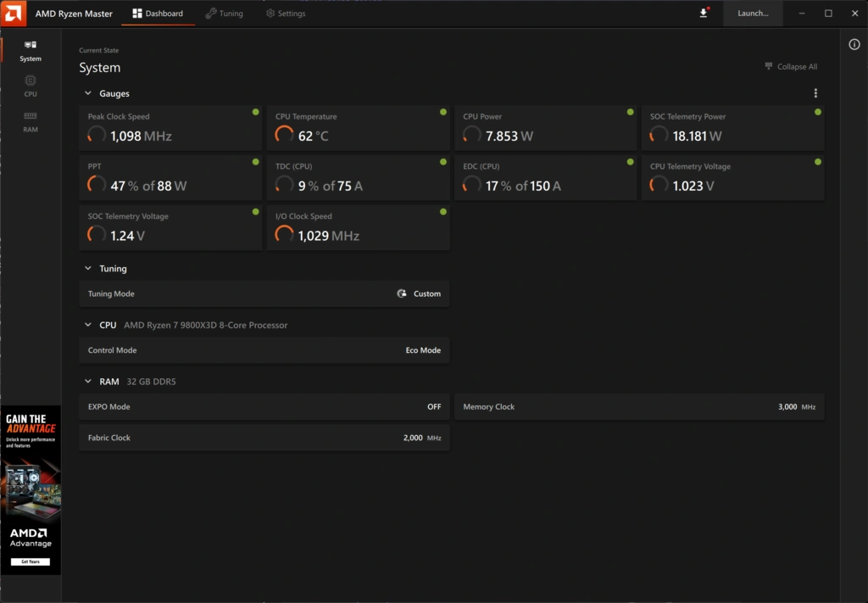Click the 7.853 W CPU power reading
This screenshot has height=603, width=868.
(x=509, y=136)
